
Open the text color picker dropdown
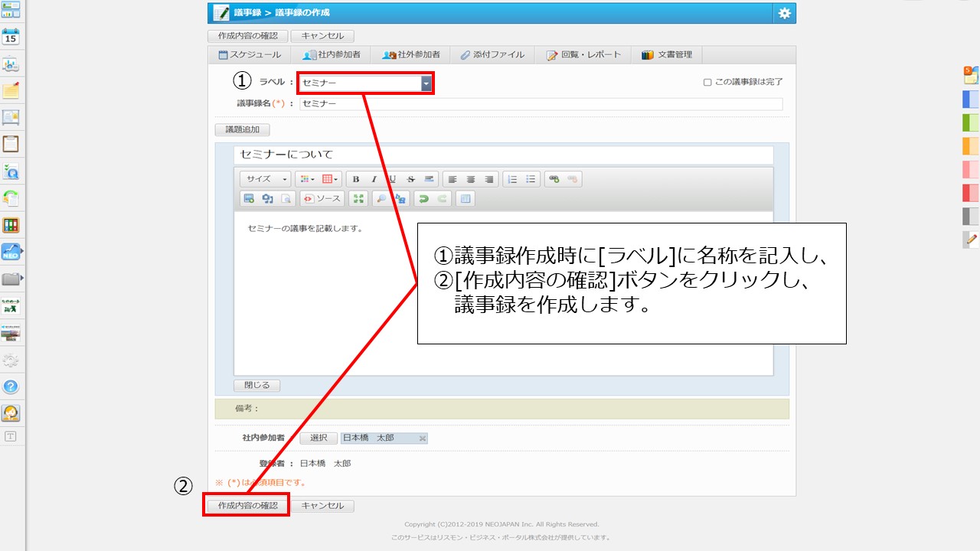coord(306,179)
